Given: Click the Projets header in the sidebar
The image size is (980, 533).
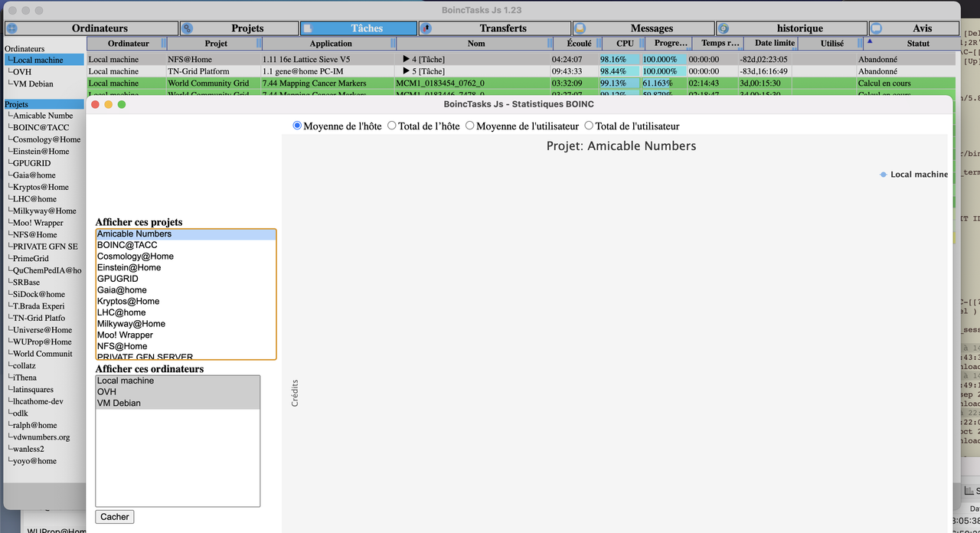Looking at the screenshot, I should [x=44, y=104].
